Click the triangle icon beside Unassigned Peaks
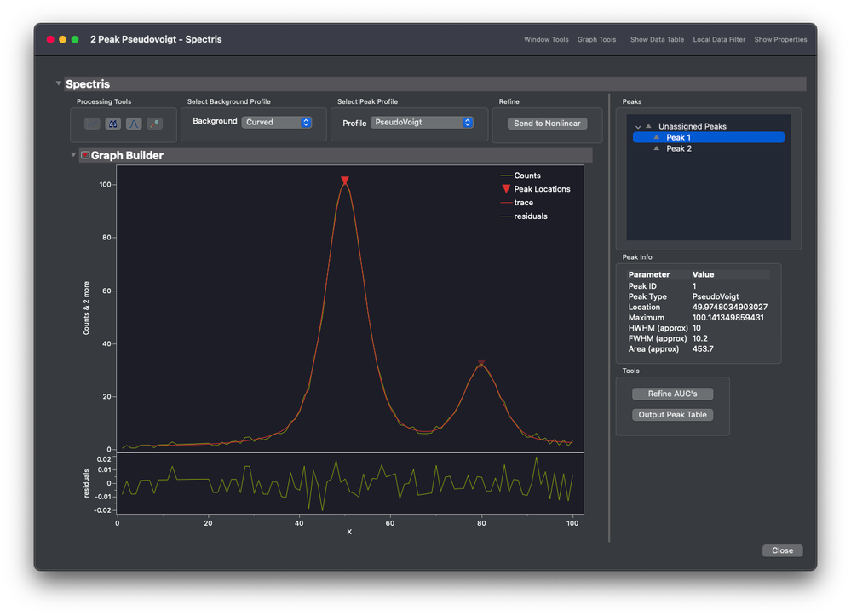 [648, 126]
